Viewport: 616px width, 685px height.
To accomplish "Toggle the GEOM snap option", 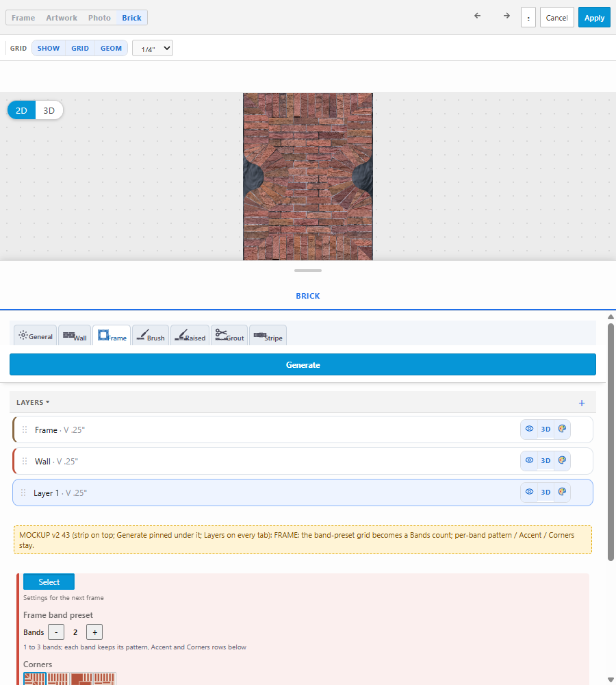I will click(x=111, y=48).
